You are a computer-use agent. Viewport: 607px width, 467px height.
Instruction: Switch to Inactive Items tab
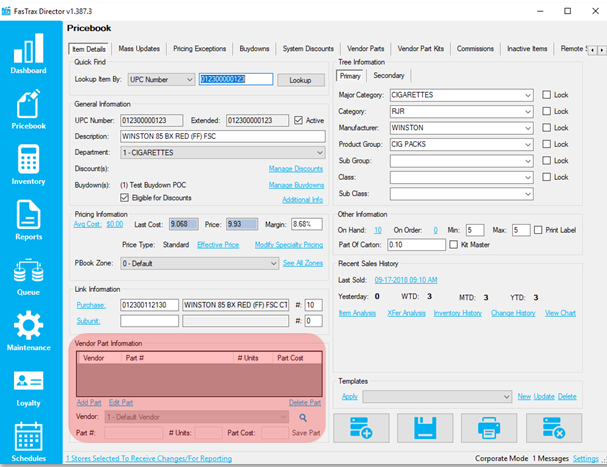[x=527, y=49]
